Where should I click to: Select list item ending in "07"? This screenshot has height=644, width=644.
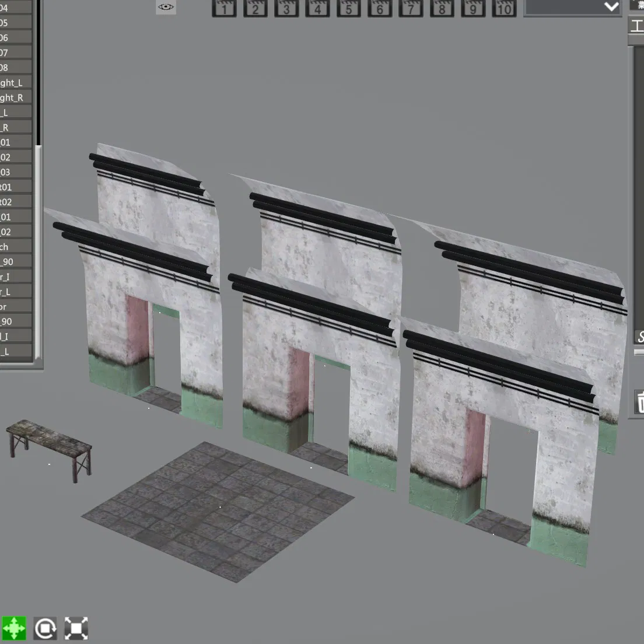[x=16, y=52]
